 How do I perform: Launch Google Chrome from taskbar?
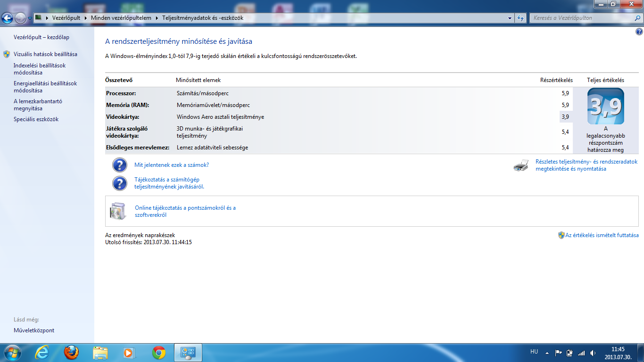tap(159, 353)
